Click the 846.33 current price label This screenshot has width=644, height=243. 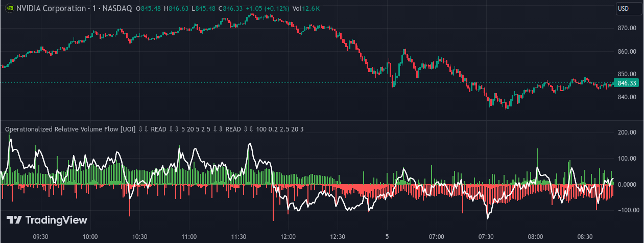[x=626, y=83]
